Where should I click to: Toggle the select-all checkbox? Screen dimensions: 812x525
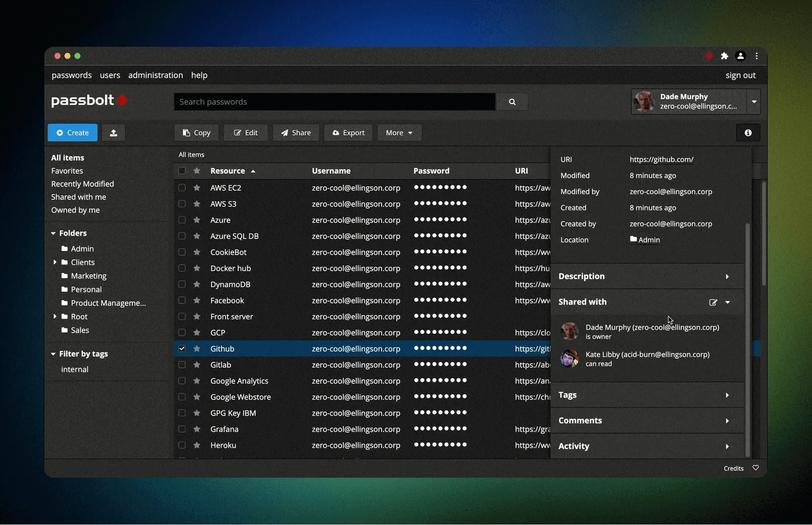(x=182, y=171)
